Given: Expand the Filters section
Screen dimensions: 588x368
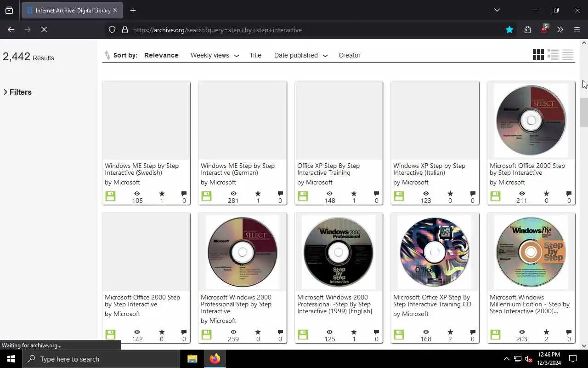Looking at the screenshot, I should 17,92.
